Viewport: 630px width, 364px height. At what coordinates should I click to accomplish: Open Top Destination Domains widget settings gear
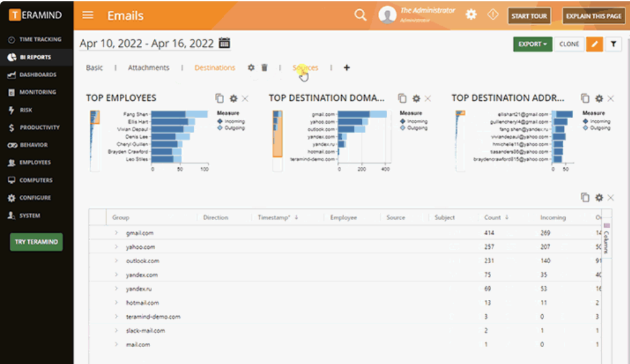pos(417,98)
